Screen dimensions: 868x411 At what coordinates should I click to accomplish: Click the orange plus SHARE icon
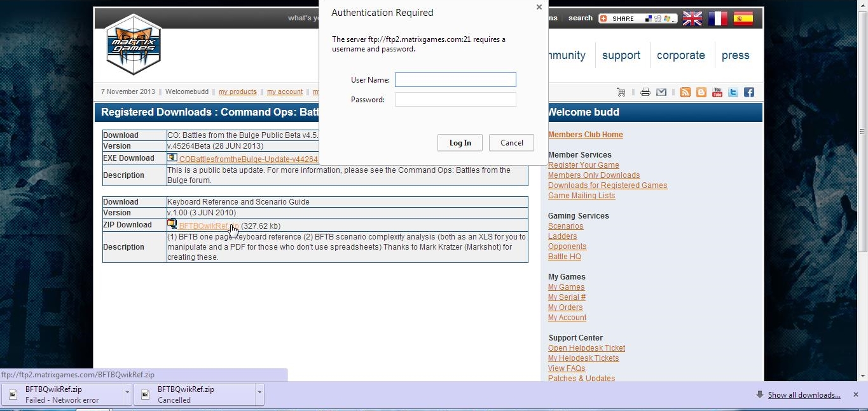click(x=604, y=18)
